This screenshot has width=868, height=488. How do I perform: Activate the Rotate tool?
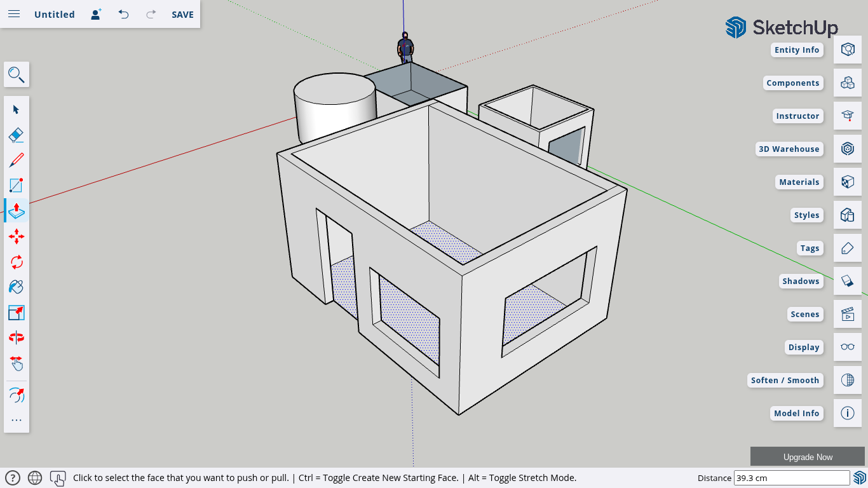click(17, 262)
